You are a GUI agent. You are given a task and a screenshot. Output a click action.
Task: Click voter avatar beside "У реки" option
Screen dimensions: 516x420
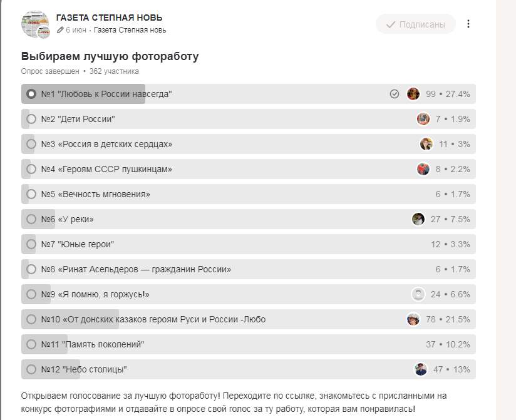418,219
